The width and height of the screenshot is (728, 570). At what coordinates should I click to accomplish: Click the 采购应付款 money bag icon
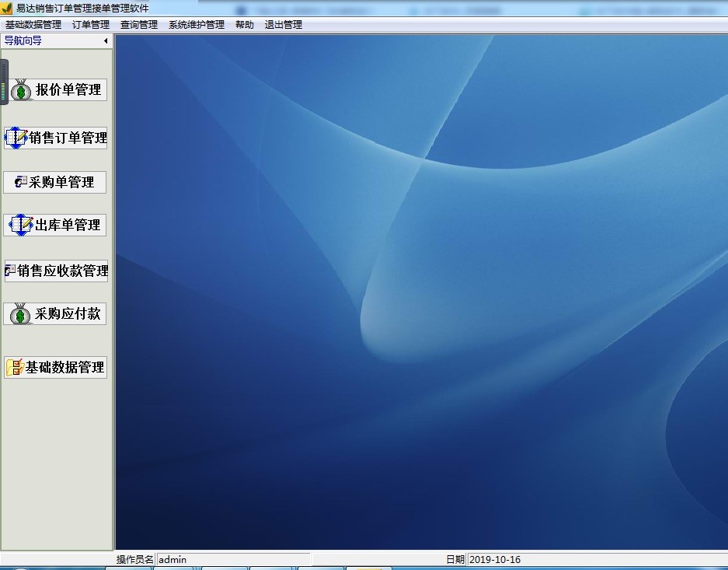click(x=21, y=314)
